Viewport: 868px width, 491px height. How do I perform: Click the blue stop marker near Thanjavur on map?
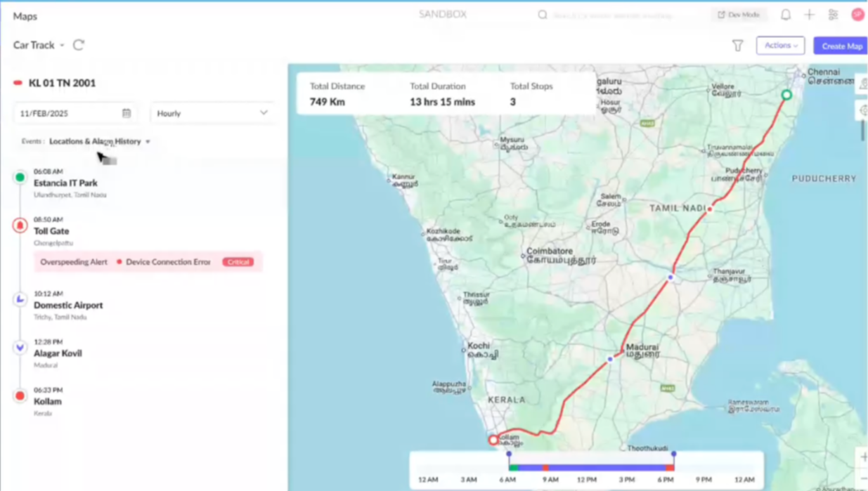(x=671, y=277)
